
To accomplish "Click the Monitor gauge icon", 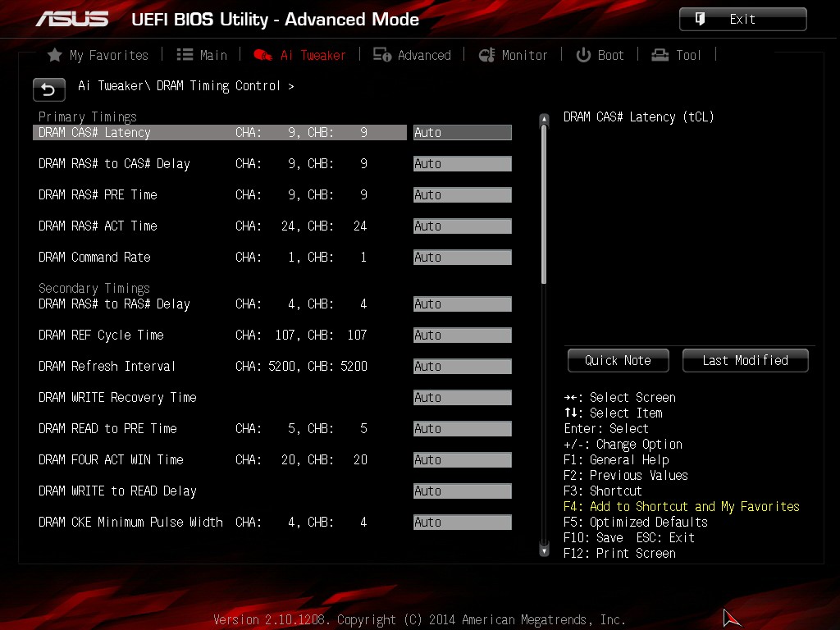I will [486, 55].
